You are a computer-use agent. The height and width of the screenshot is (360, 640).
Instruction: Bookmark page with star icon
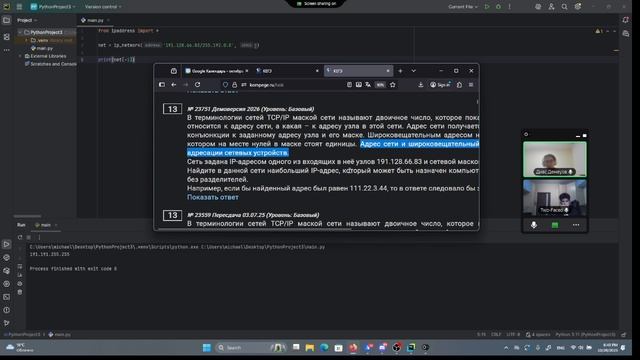tap(393, 85)
